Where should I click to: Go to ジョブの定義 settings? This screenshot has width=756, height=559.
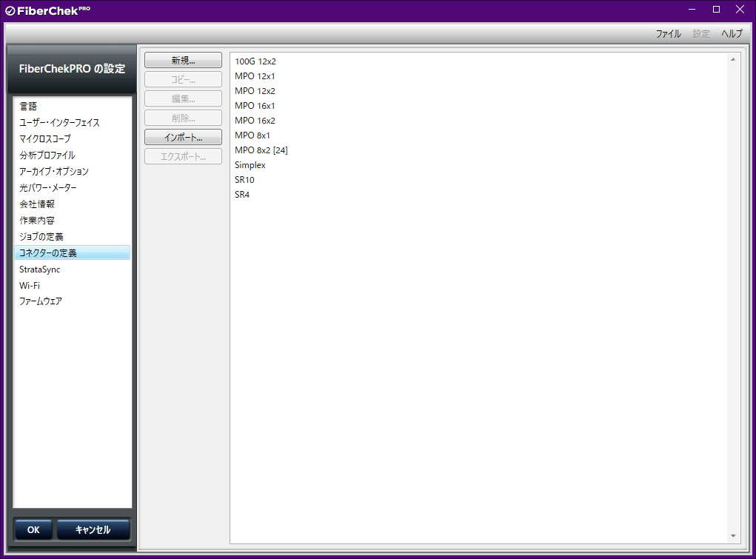[x=73, y=237]
